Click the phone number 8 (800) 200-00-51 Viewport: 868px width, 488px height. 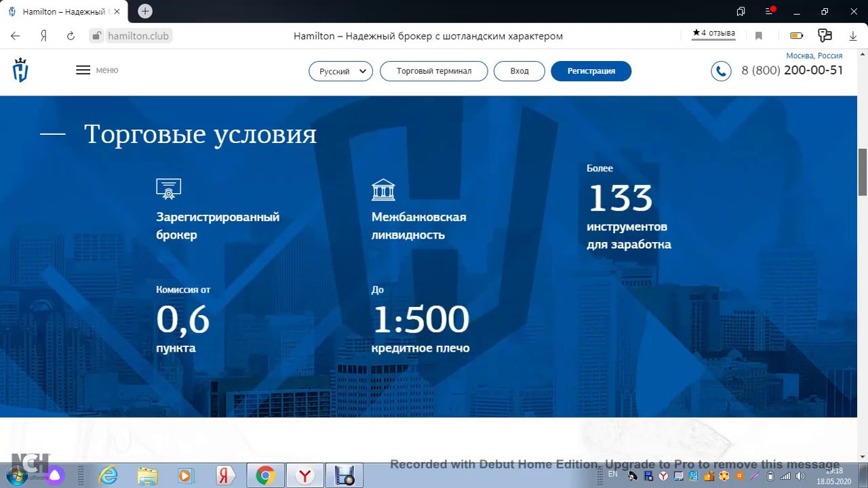click(x=792, y=70)
